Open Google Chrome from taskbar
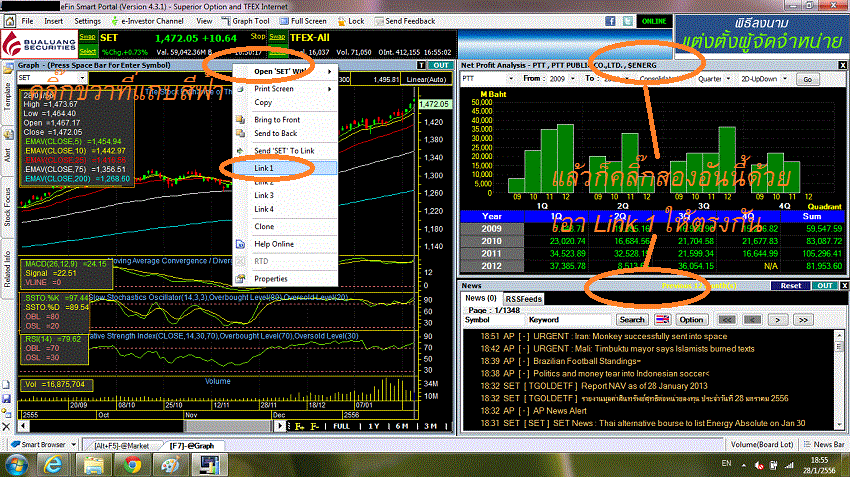Screen dimensions: 850x477 [132, 465]
